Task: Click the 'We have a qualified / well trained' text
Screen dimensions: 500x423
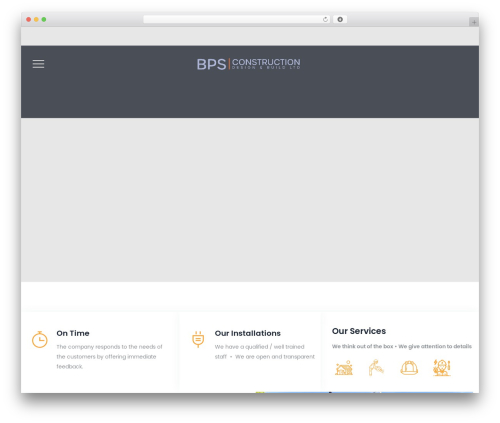Action: pyautogui.click(x=259, y=347)
